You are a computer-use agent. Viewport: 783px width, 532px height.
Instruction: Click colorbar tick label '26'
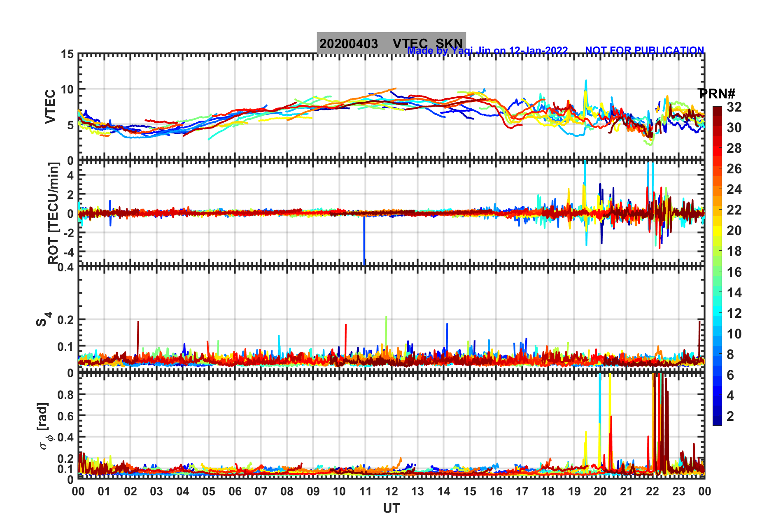pyautogui.click(x=734, y=169)
